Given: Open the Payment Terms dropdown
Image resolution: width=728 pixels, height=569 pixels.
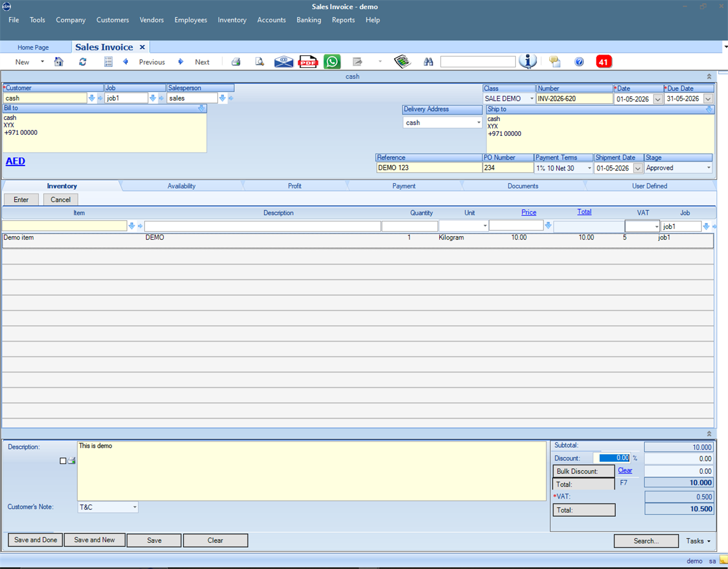Looking at the screenshot, I should (589, 168).
